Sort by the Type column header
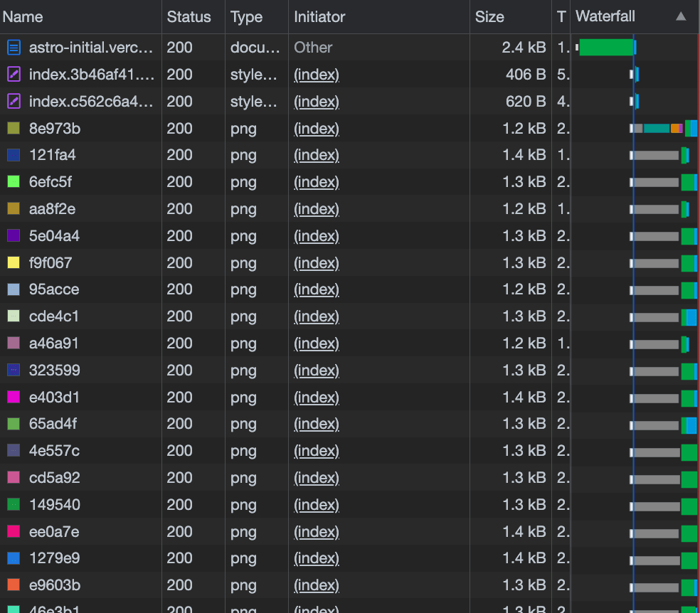The width and height of the screenshot is (700, 613). [x=246, y=17]
